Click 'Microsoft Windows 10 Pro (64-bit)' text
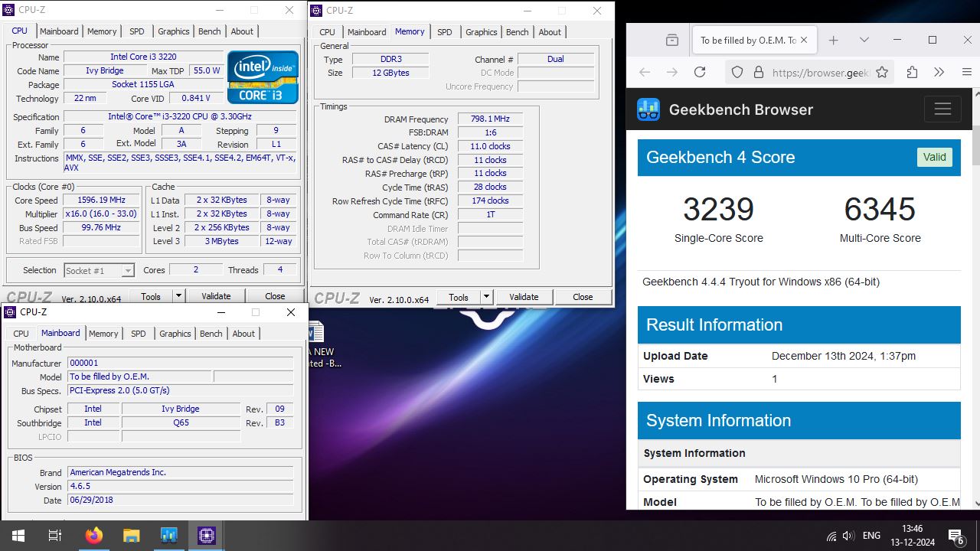Viewport: 980px width, 551px height. 836,479
